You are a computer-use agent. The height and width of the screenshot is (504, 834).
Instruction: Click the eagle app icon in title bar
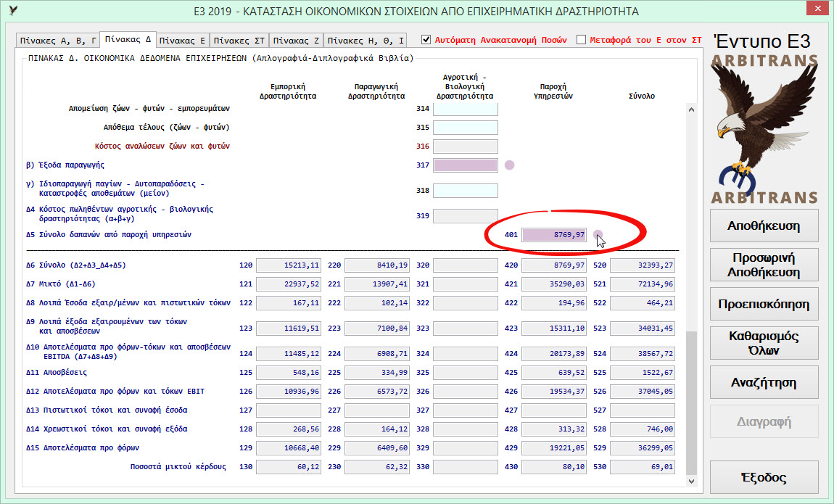click(x=13, y=11)
